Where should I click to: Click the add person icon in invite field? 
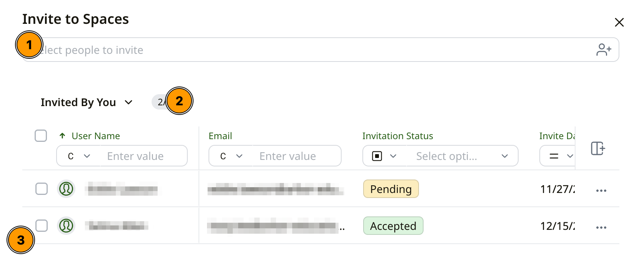604,50
